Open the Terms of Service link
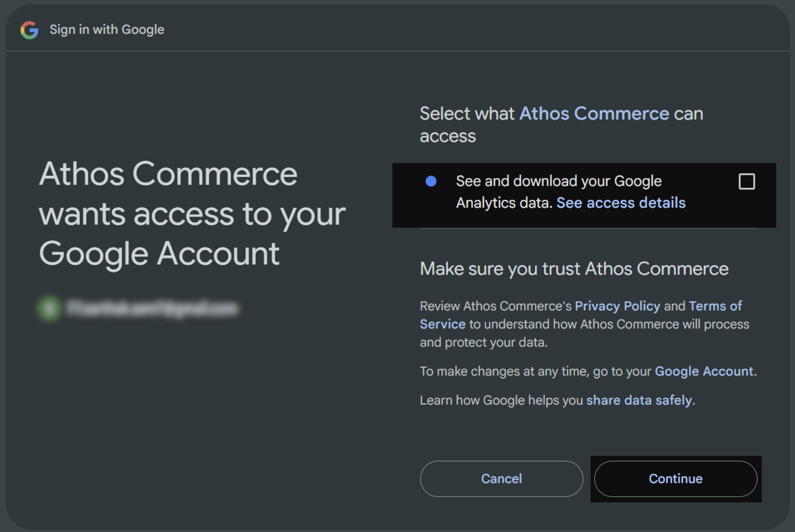Screen dimensions: 795x532 (581, 315)
